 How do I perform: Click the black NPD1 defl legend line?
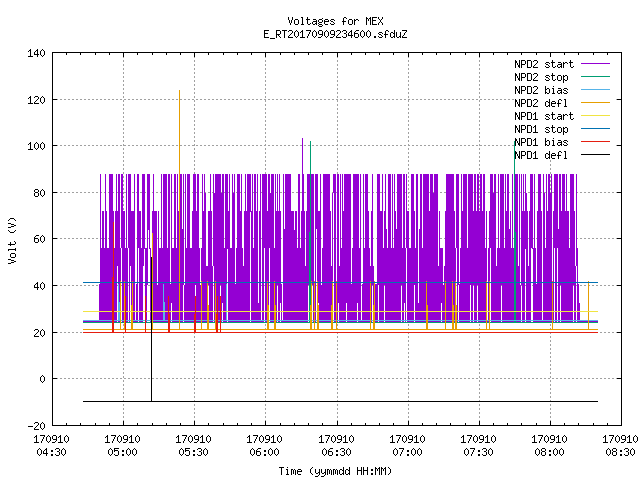click(x=595, y=155)
